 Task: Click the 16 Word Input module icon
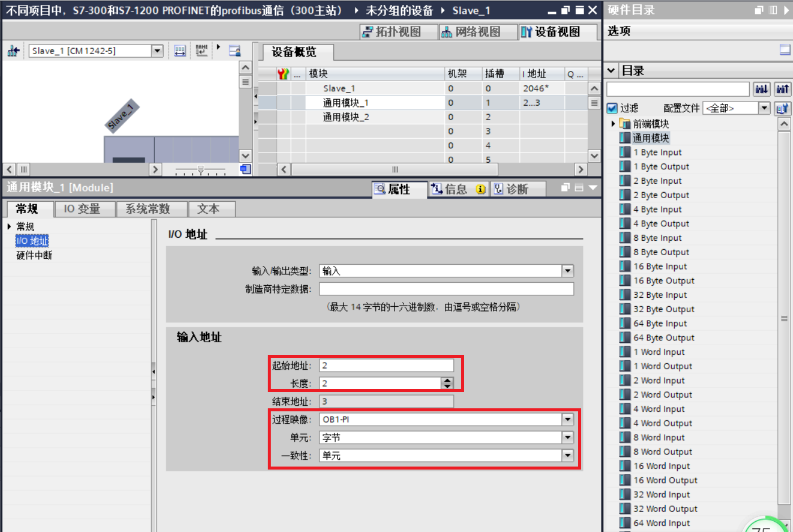(625, 466)
